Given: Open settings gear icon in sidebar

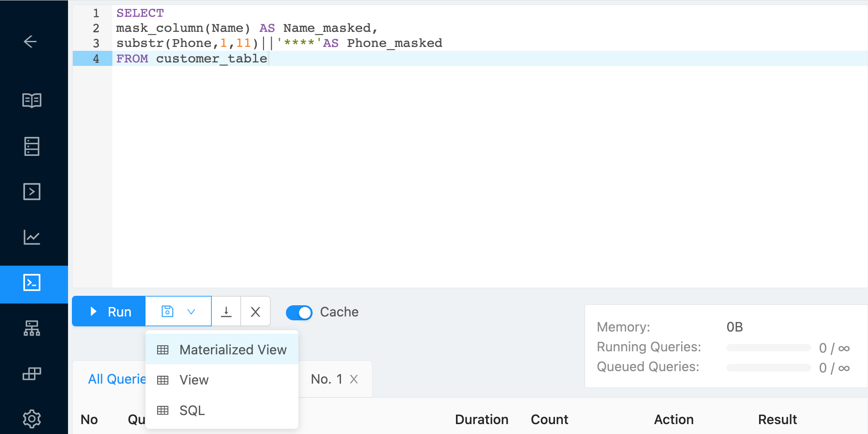Looking at the screenshot, I should 32,418.
